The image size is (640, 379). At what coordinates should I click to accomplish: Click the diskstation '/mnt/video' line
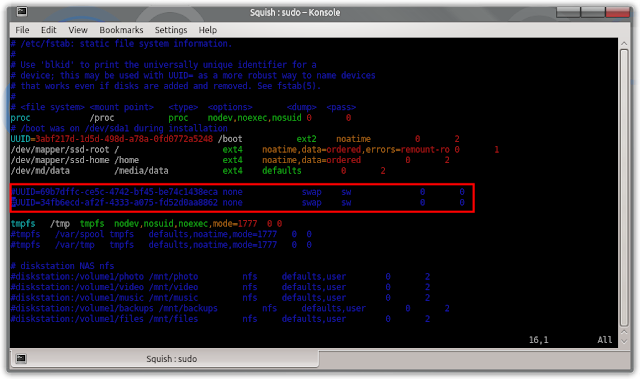220,287
